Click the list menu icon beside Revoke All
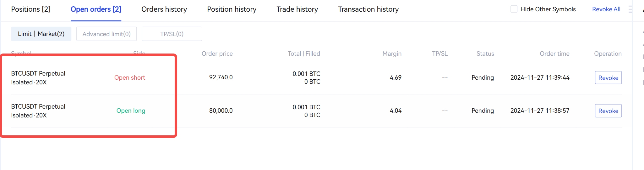Screen dimensions: 644x170 coord(630,9)
